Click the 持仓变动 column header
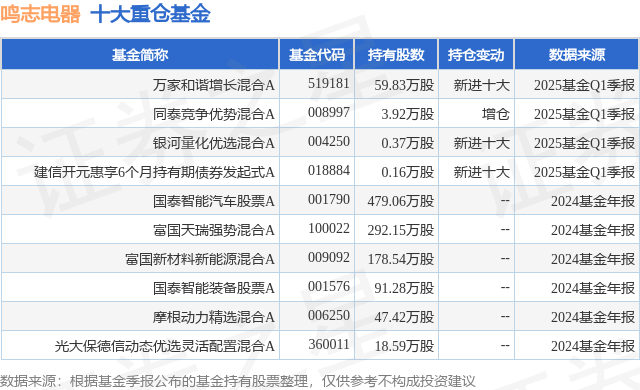This screenshot has height=390, width=640. coord(476,55)
